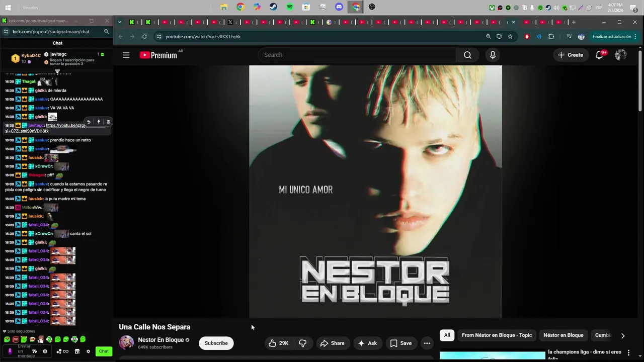644x362 pixels.
Task: Reload the YouTube page
Action: pyautogui.click(x=144, y=37)
